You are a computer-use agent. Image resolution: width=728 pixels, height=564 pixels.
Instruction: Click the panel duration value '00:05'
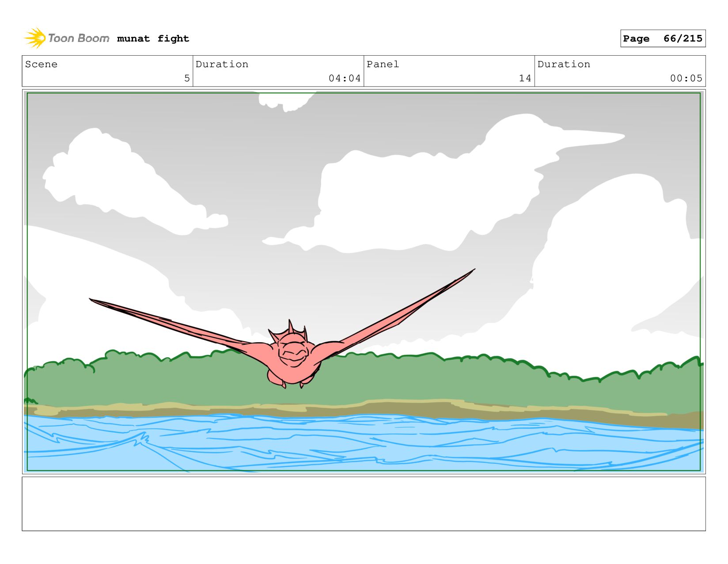click(686, 78)
